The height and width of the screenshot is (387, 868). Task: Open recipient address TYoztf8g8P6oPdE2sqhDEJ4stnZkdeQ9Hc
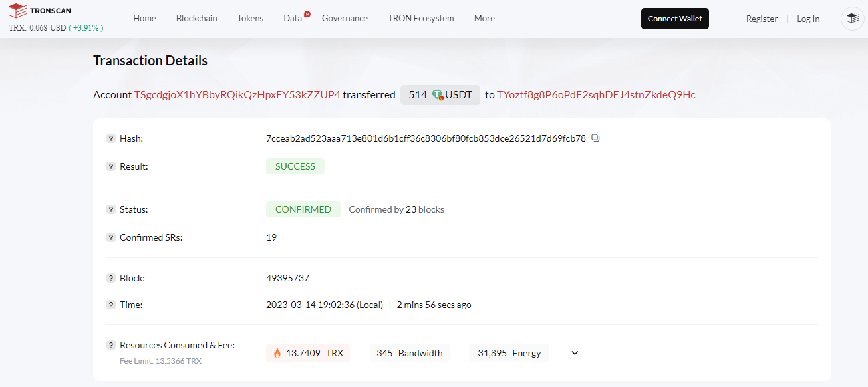(x=596, y=95)
